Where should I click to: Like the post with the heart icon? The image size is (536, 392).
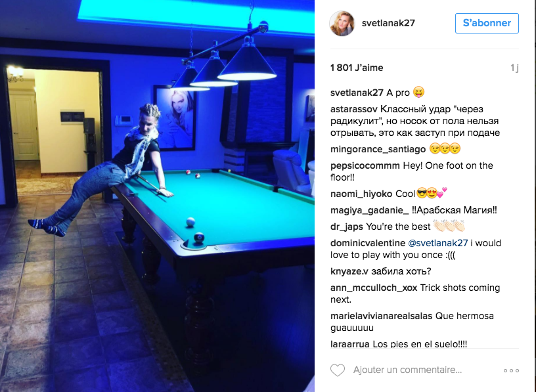coord(338,370)
